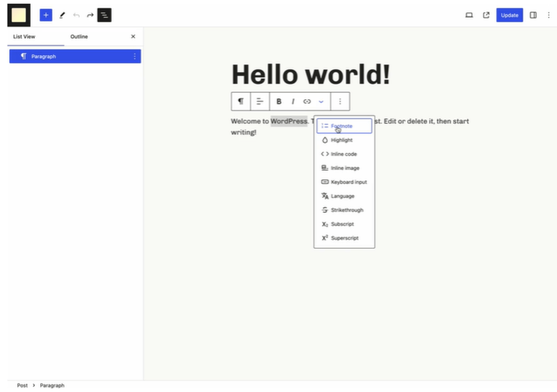Image resolution: width=557 pixels, height=392 pixels.
Task: Choose Keyboard input from the menu
Action: pos(344,182)
